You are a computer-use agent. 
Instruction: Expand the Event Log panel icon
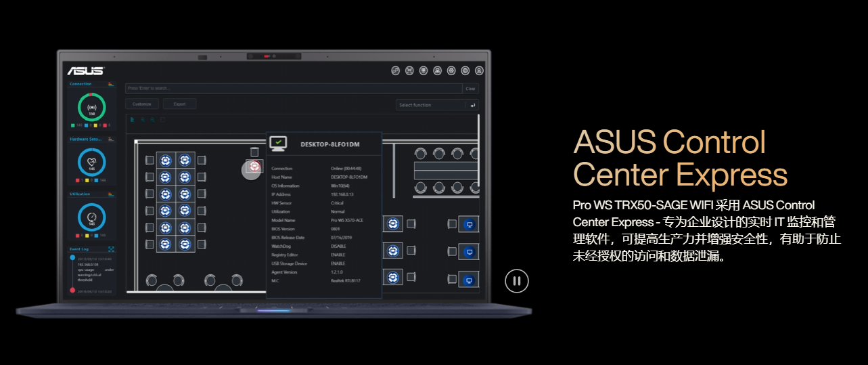coord(111,249)
